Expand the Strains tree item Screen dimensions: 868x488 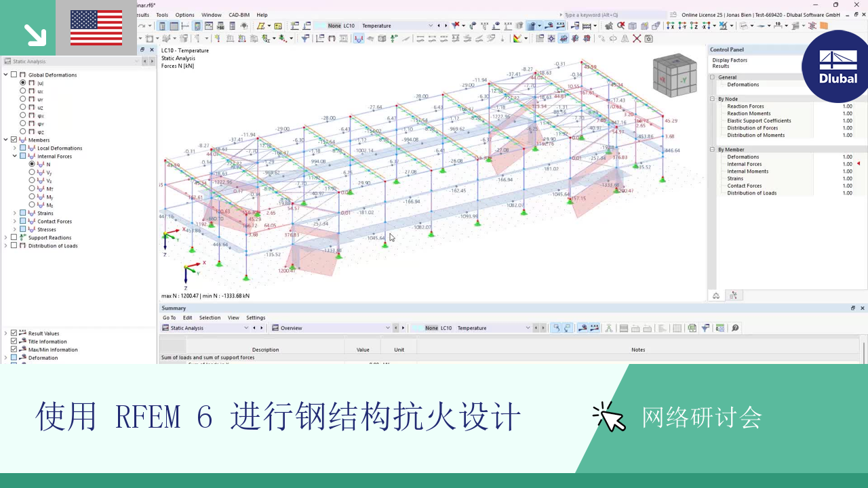[x=15, y=213]
